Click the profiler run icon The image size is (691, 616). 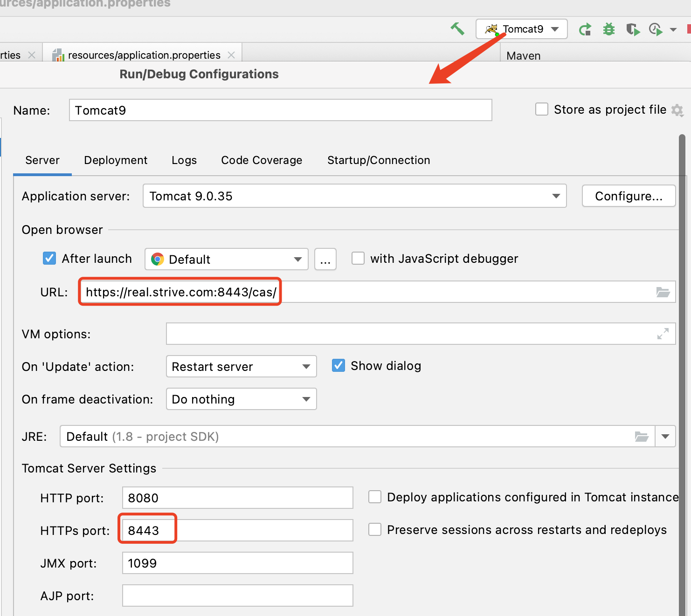pyautogui.click(x=656, y=29)
